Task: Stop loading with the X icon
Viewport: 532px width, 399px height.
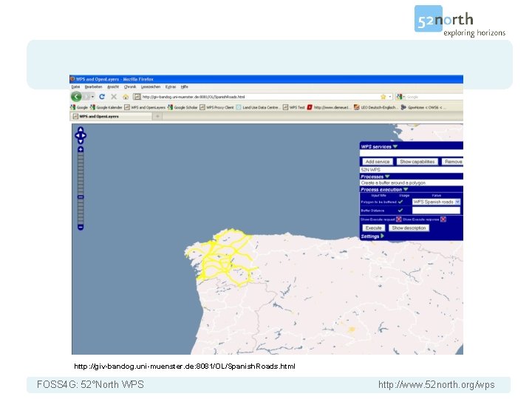Action: tap(114, 97)
